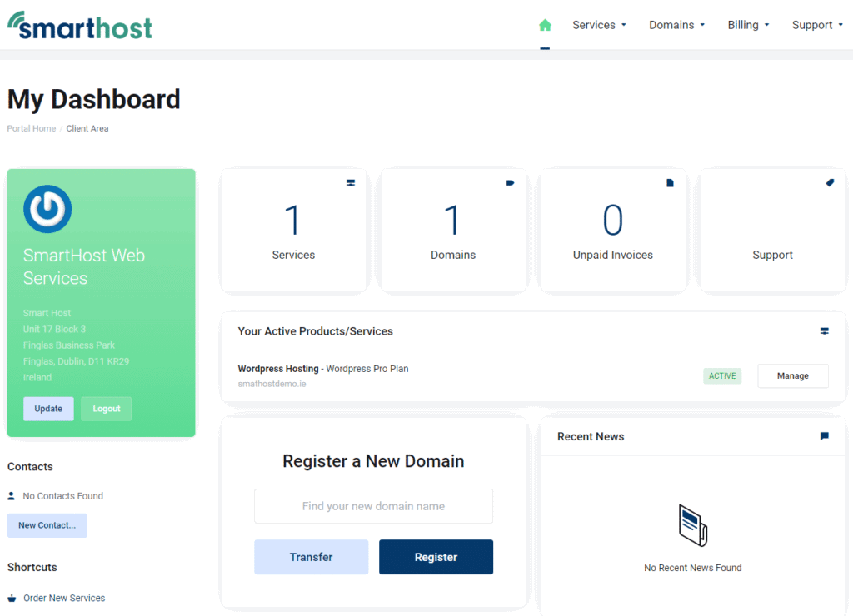Click server icon in Active Products/Services header
The height and width of the screenshot is (616, 853).
(824, 331)
